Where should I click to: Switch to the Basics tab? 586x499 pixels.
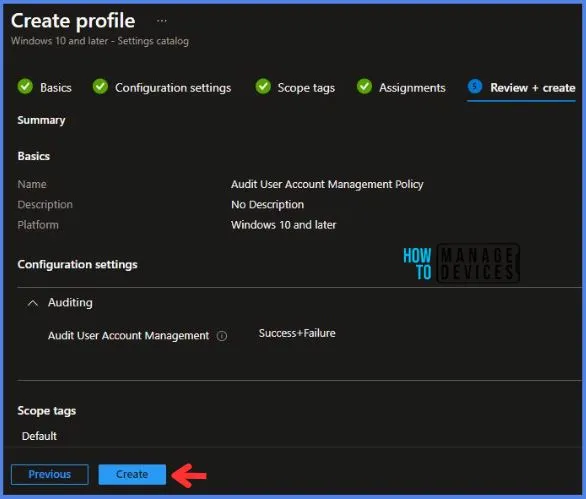pos(56,88)
